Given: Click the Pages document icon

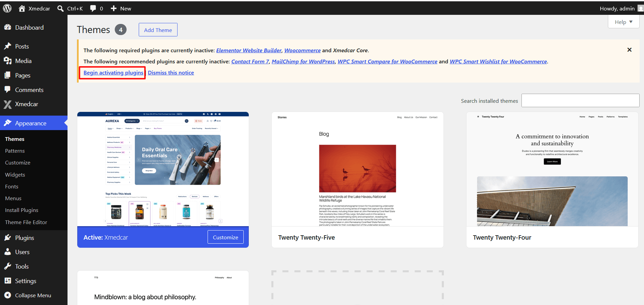Looking at the screenshot, I should tap(8, 75).
